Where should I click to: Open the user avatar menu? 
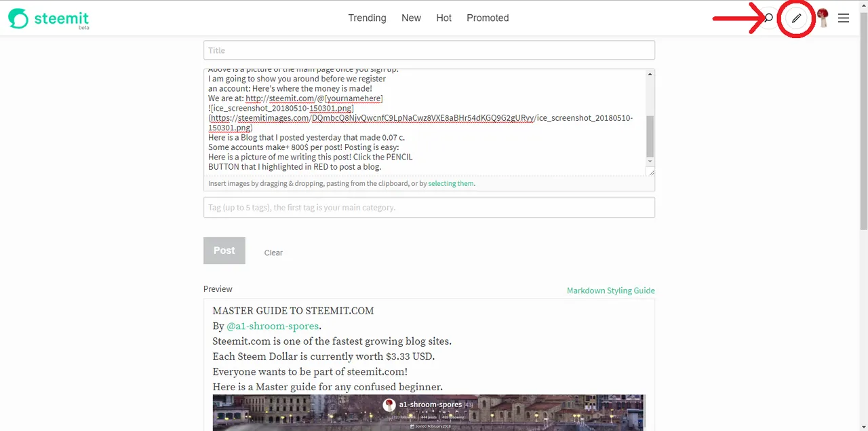pyautogui.click(x=823, y=18)
